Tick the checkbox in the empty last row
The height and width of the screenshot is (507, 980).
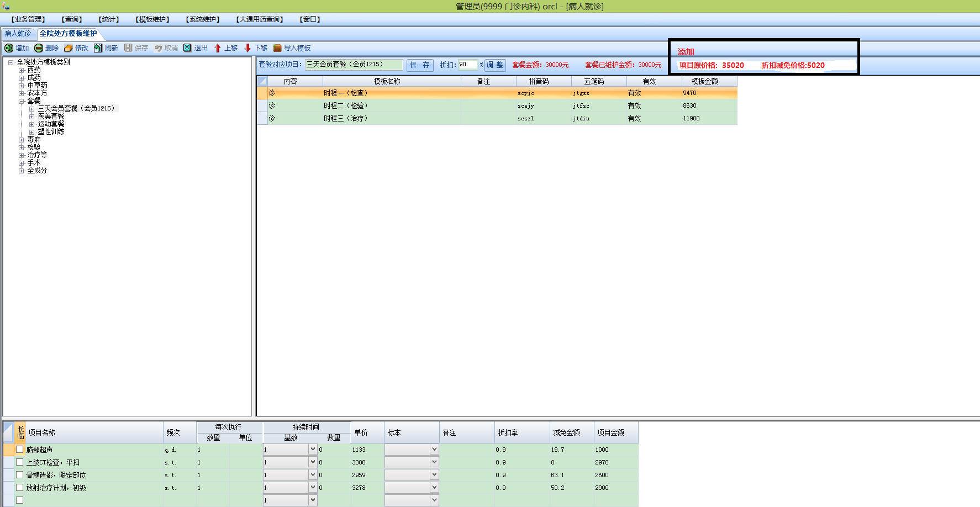(x=20, y=500)
